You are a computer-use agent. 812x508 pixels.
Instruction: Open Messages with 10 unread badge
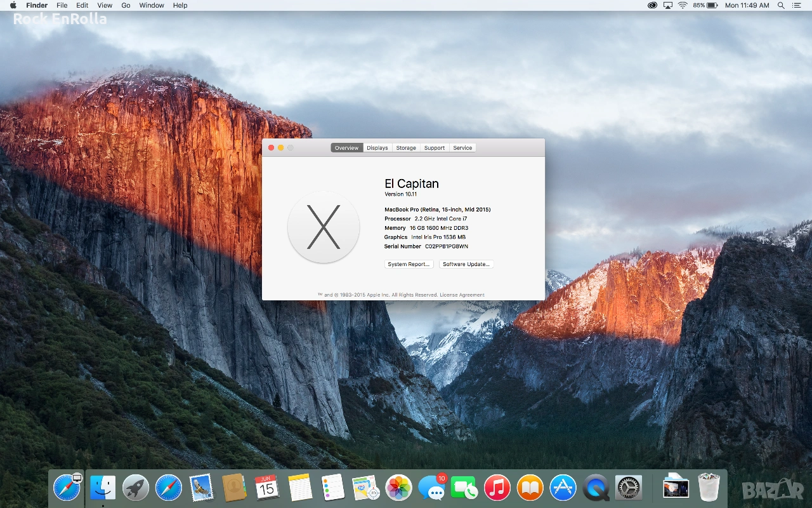pos(432,488)
